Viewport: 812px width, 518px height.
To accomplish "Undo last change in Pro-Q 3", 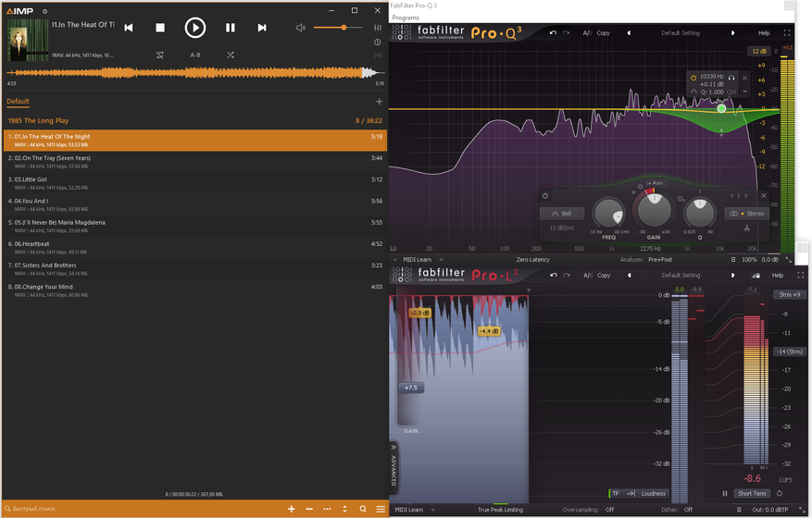I will 553,32.
